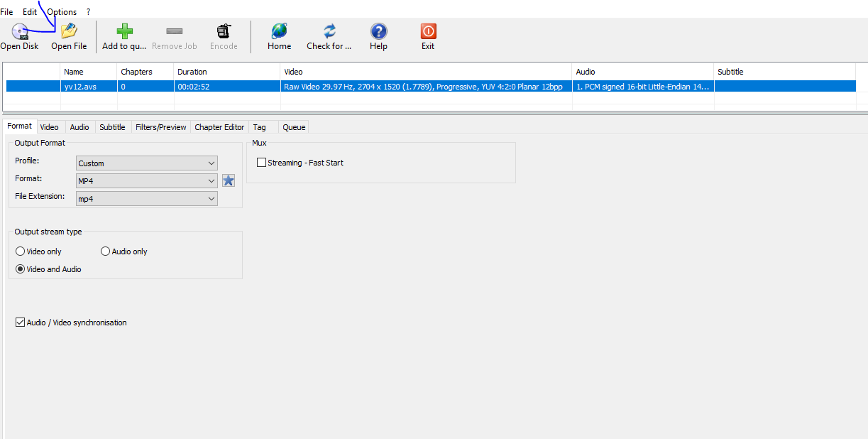
Task: Open the Edit menu
Action: click(30, 11)
